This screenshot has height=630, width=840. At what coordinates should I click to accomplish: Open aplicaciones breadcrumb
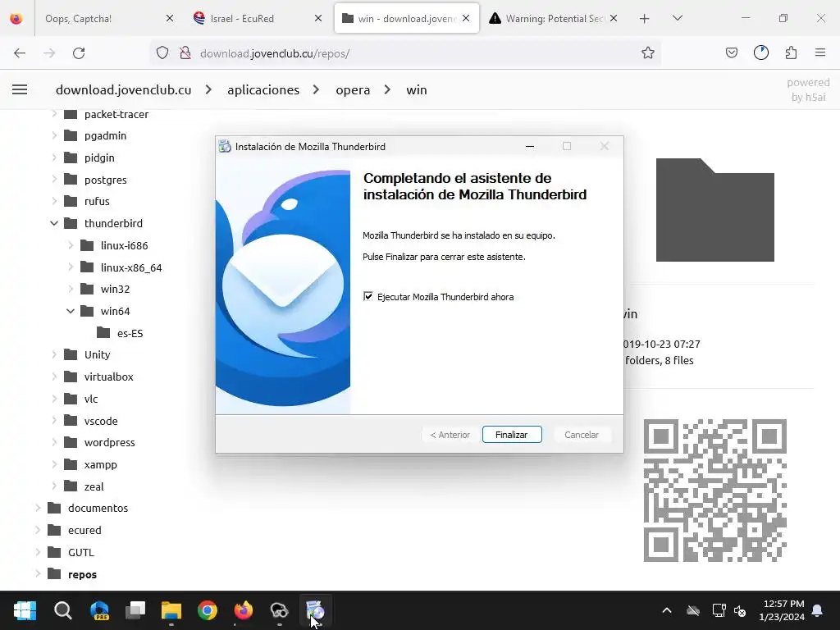tap(263, 89)
